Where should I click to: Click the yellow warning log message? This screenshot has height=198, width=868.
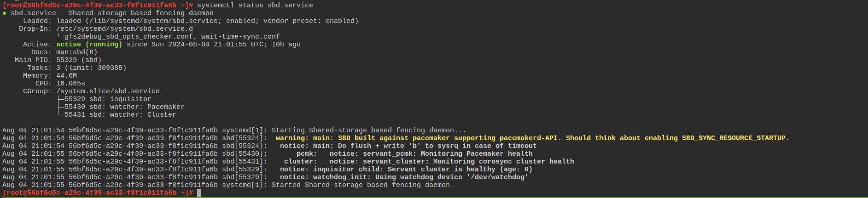532,138
